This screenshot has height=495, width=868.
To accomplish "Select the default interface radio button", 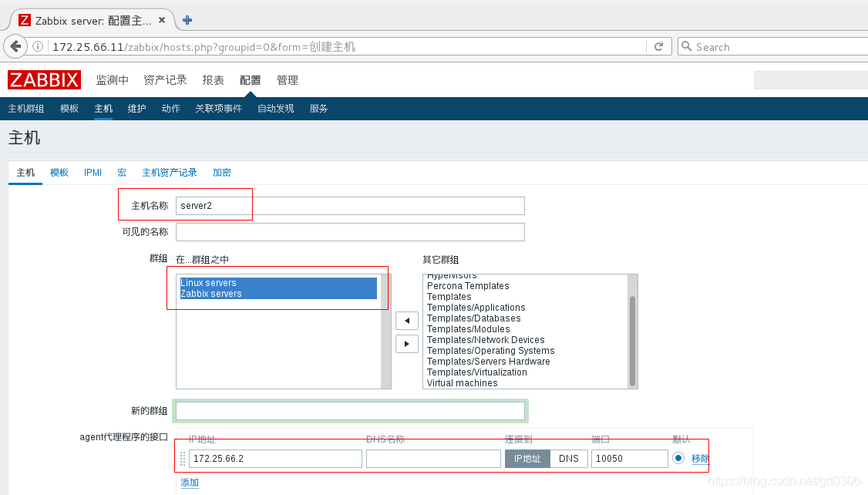I will tap(678, 458).
